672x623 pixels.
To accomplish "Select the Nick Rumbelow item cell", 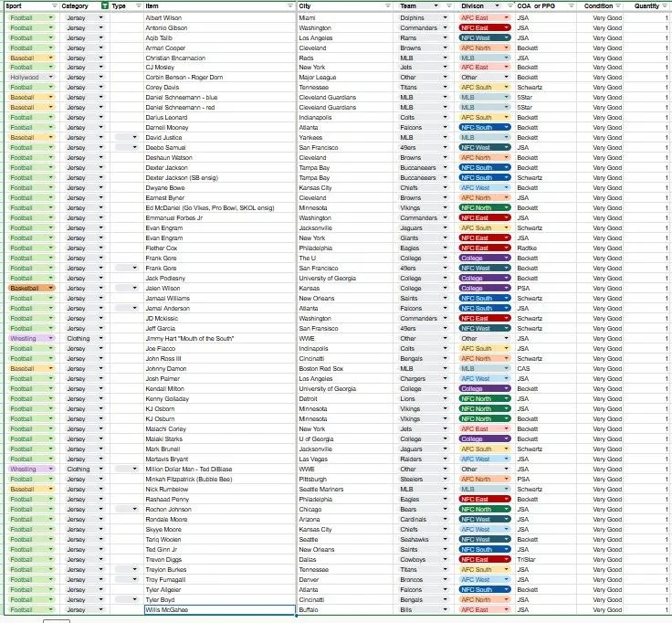I will (220, 490).
